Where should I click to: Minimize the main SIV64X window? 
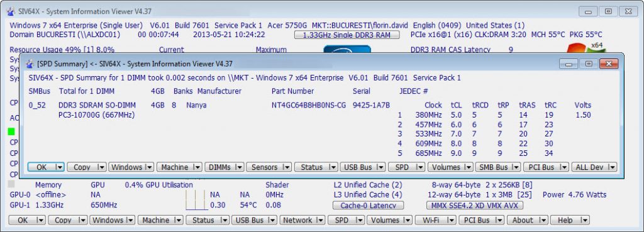pyautogui.click(x=588, y=11)
